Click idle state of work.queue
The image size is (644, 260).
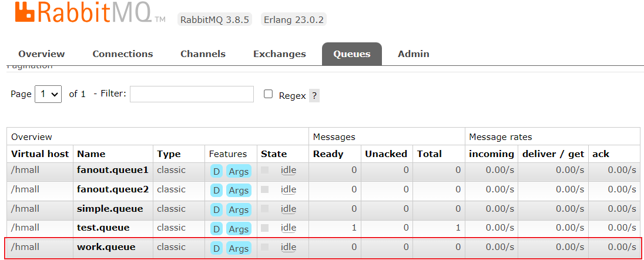pyautogui.click(x=289, y=247)
